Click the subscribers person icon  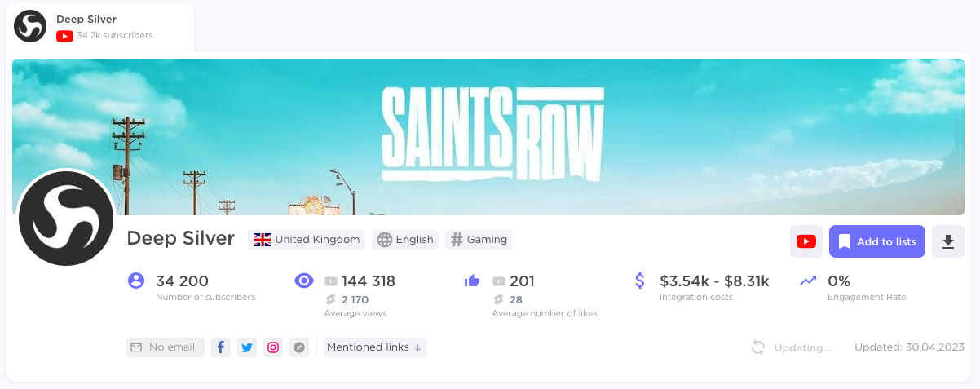click(136, 281)
